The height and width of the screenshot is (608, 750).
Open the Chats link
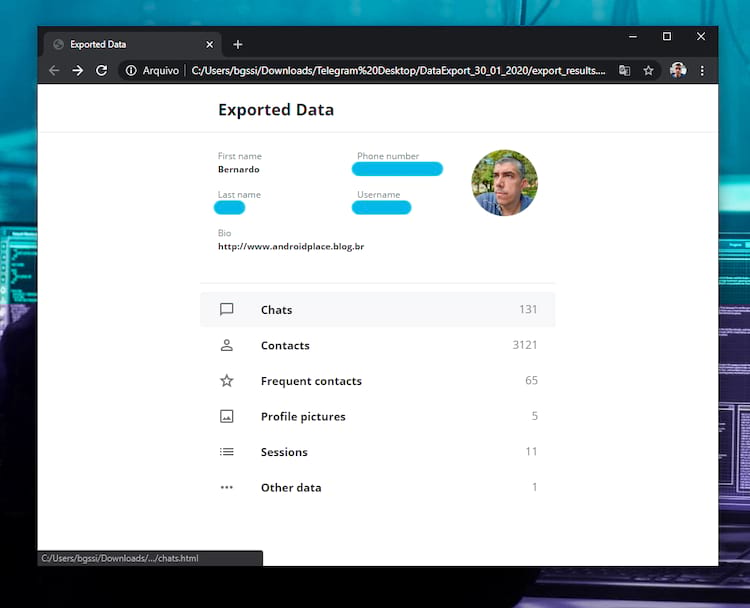[x=277, y=310]
